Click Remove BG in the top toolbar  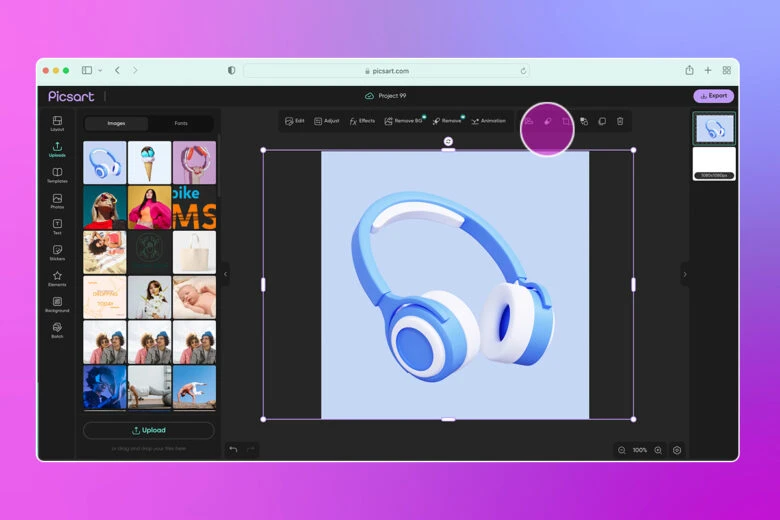pyautogui.click(x=404, y=121)
